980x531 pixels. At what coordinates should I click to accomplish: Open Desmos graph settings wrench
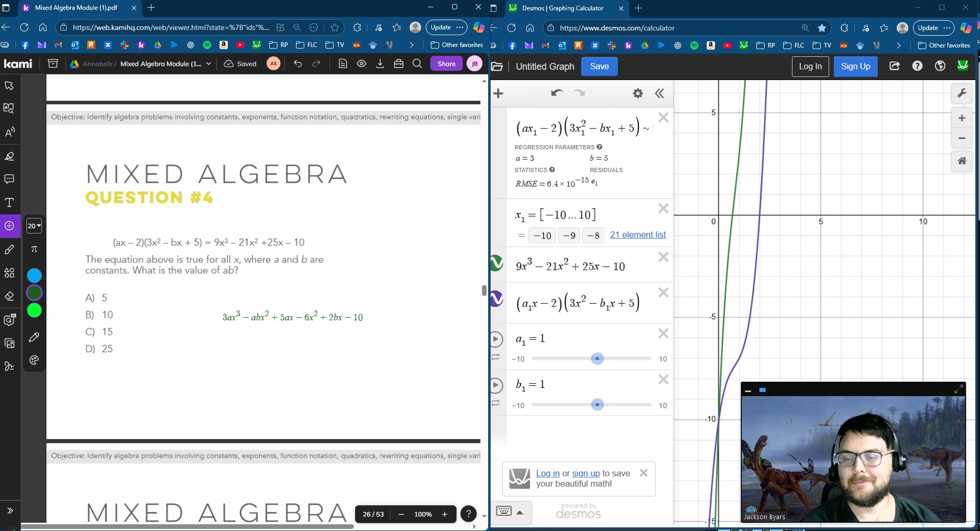click(x=962, y=93)
